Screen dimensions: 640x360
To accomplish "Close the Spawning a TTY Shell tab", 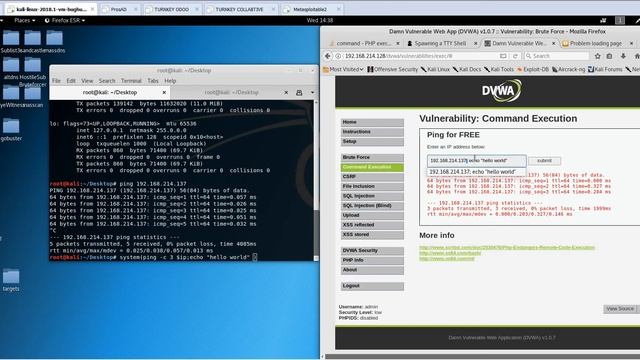I will (x=476, y=43).
